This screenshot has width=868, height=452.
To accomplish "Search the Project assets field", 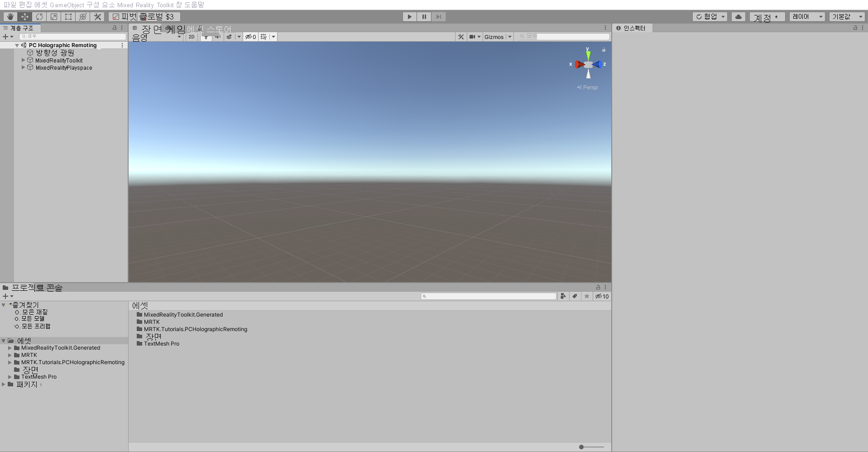I will point(489,296).
